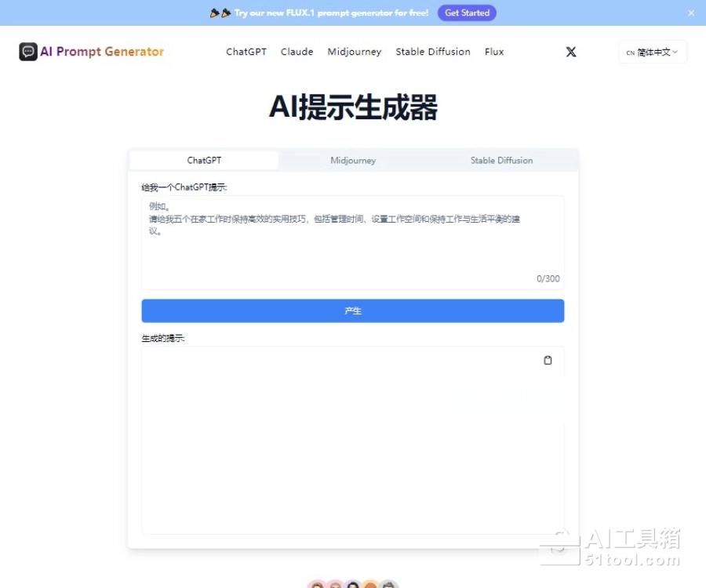Viewport: 706px width, 588px height.
Task: Click the Get Started banner button
Action: [x=467, y=13]
